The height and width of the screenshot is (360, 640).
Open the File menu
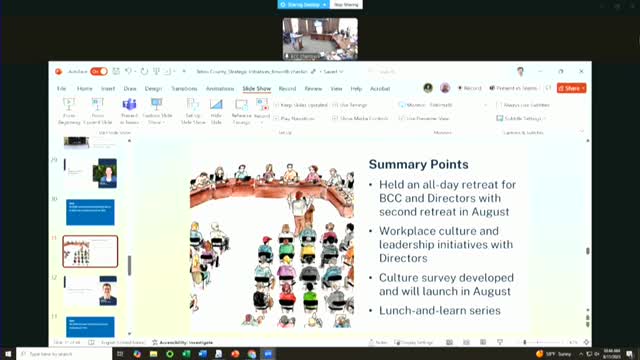tap(62, 89)
